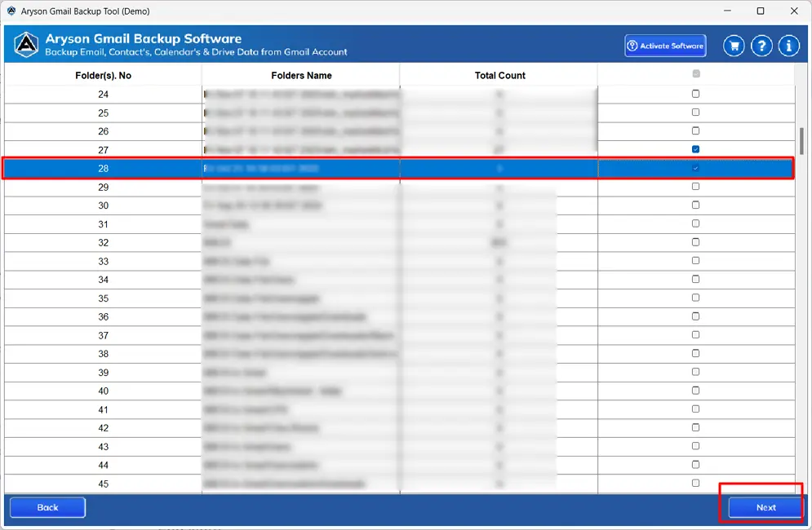Image resolution: width=812 pixels, height=530 pixels.
Task: Click the shopping cart purchase icon
Action: 734,46
